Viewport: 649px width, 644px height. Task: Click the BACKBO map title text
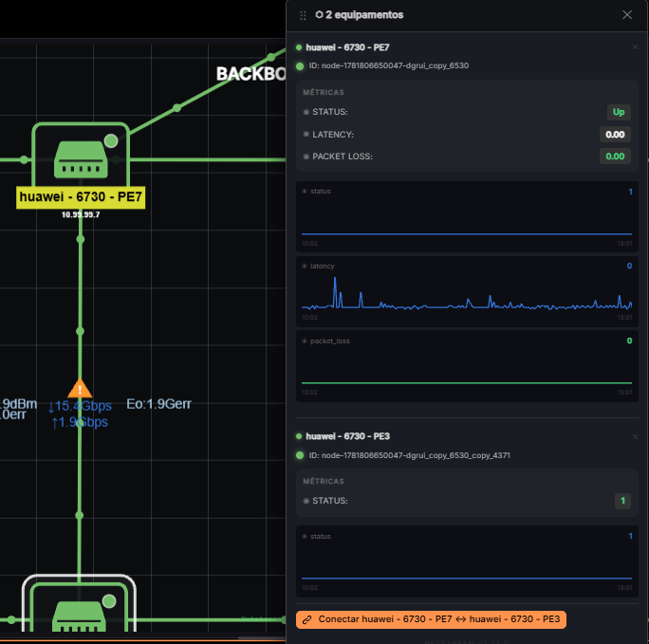point(250,74)
